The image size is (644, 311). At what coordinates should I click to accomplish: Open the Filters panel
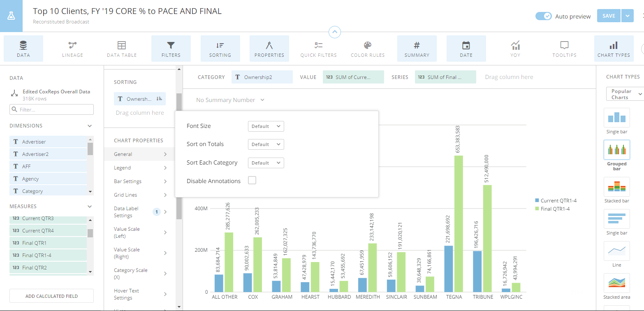pyautogui.click(x=171, y=48)
